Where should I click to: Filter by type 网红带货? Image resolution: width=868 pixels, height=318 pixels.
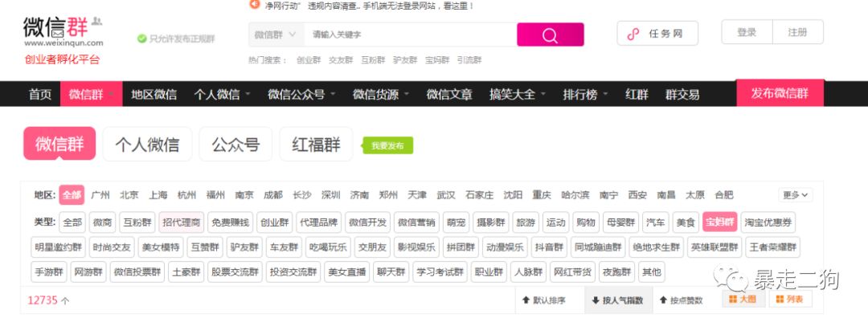(x=572, y=272)
